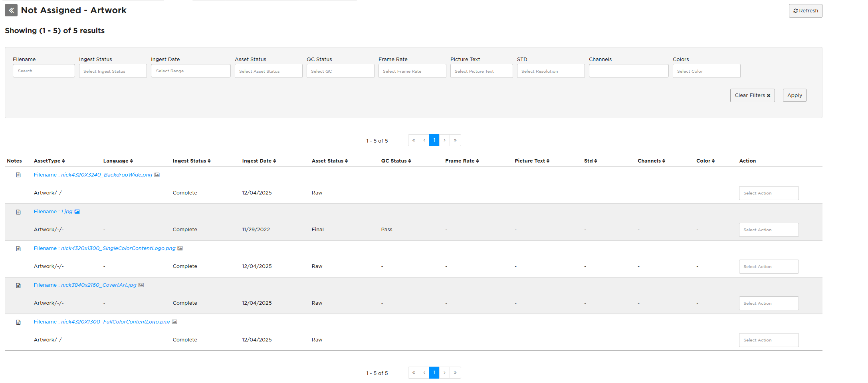Image resolution: width=868 pixels, height=383 pixels.
Task: Go to first page in bottom pagination
Action: pyautogui.click(x=414, y=373)
